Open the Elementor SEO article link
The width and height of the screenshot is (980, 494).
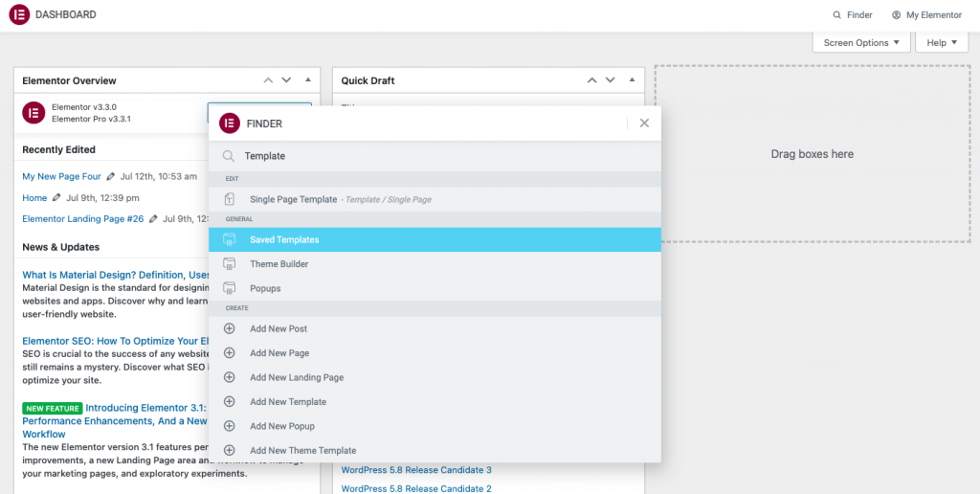coord(115,341)
